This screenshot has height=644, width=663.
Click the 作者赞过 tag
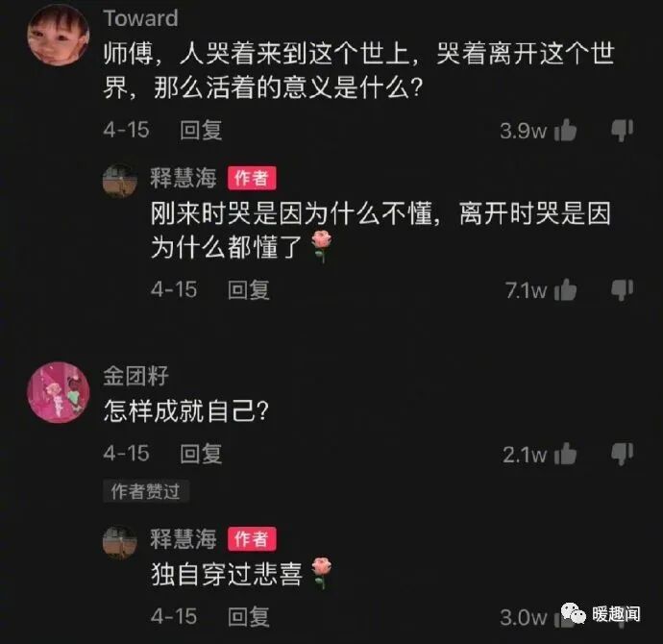click(x=146, y=491)
